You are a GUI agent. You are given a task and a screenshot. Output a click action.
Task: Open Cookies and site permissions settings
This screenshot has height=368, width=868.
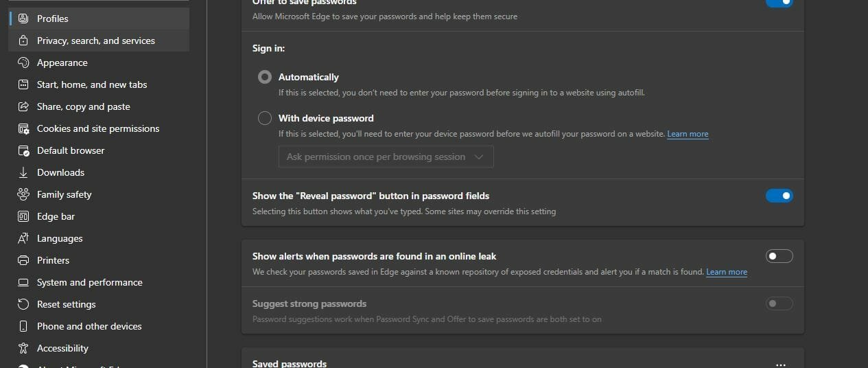coord(98,128)
